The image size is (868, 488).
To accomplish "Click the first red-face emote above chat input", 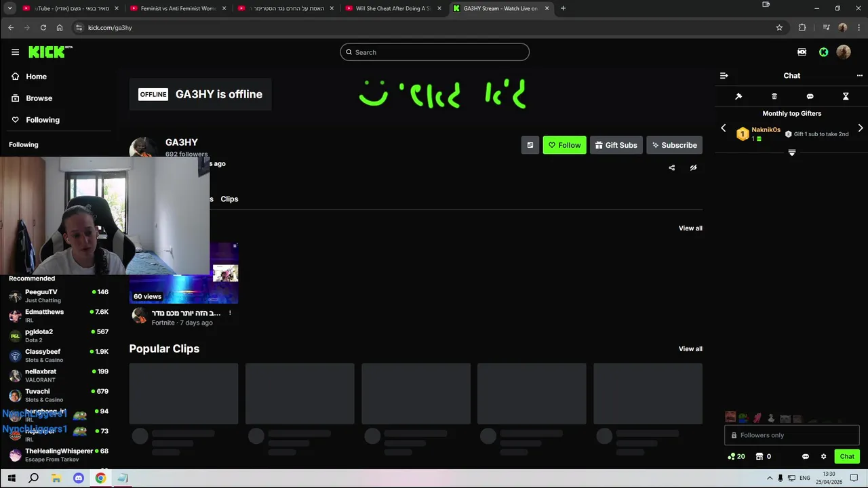I will coord(730,418).
